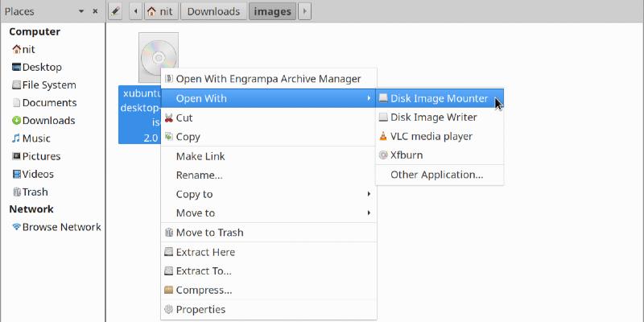Click the Music note icon in sidebar
This screenshot has height=322, width=644.
(x=16, y=138)
